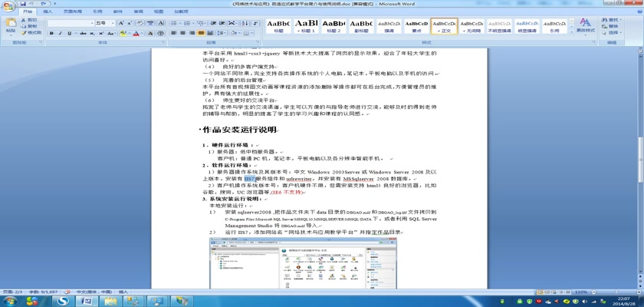Sort the selected text
The width and height of the screenshot is (644, 307).
[x=245, y=24]
